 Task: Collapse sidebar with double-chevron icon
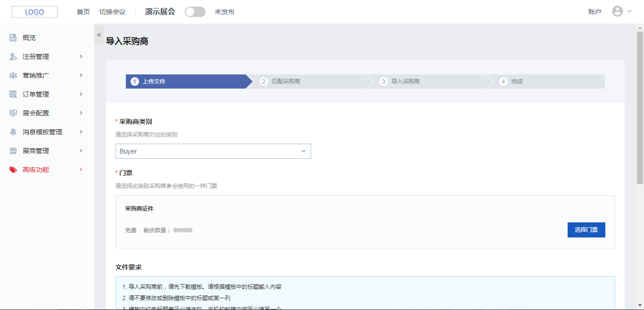(x=99, y=35)
